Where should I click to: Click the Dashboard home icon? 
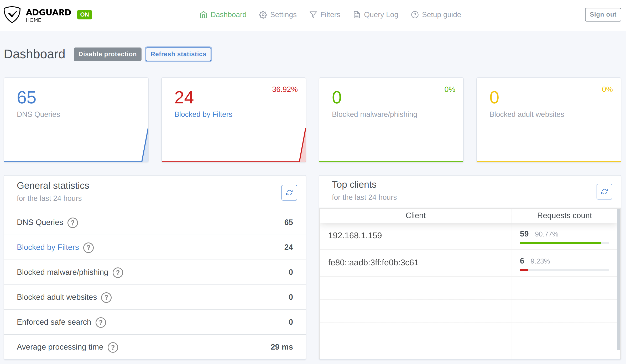204,15
